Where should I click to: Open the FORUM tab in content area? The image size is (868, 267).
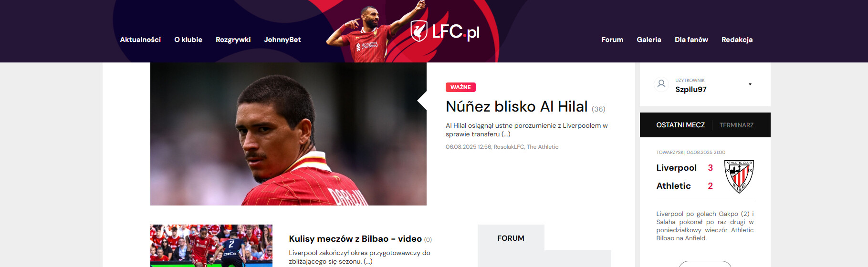(x=511, y=238)
